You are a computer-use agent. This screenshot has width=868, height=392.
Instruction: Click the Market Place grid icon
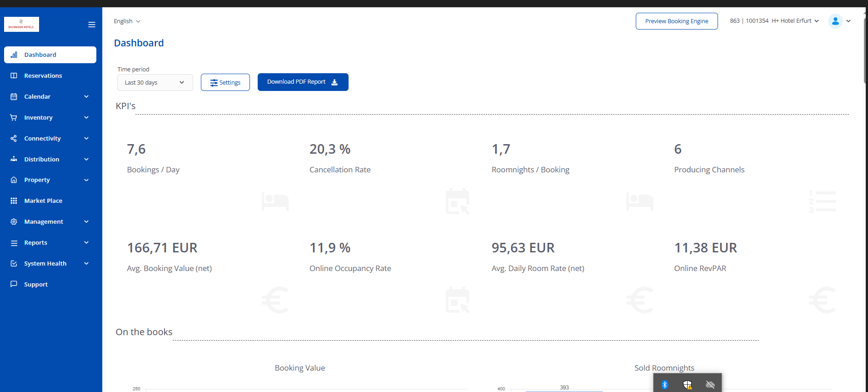(14, 201)
